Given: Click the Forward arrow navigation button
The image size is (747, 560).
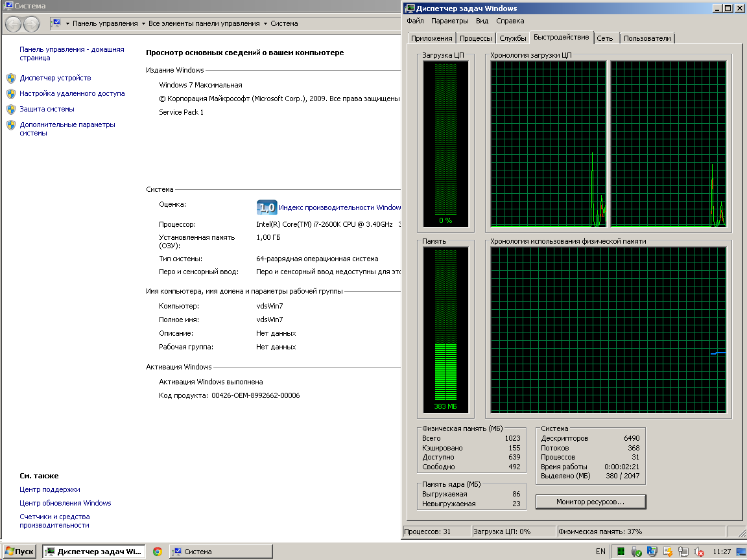Looking at the screenshot, I should pos(31,24).
